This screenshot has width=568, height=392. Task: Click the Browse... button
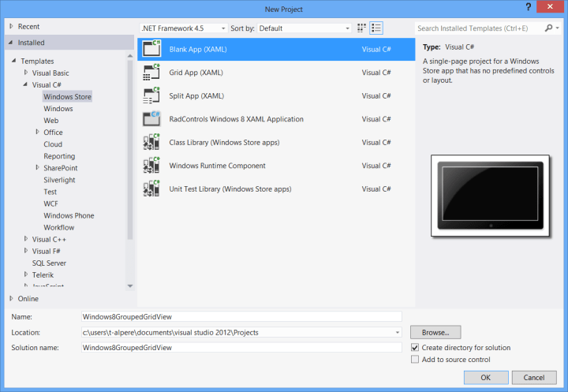(435, 332)
